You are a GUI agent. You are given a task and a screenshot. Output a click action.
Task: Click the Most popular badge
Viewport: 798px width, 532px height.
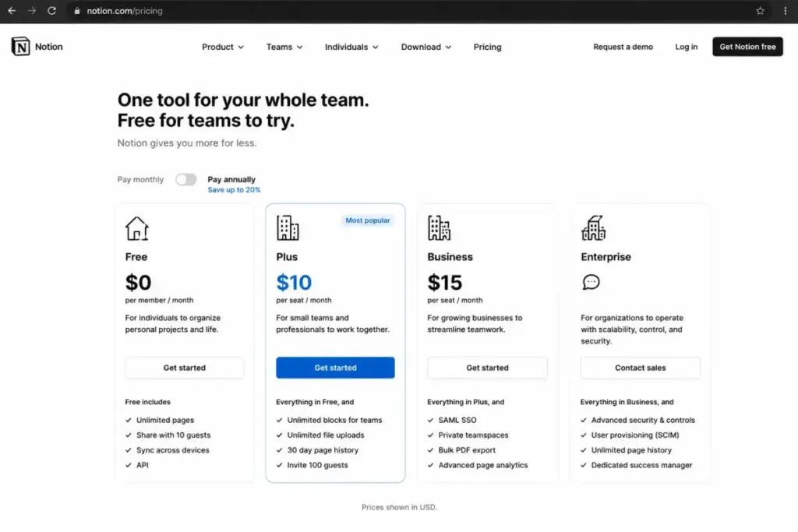coord(368,220)
